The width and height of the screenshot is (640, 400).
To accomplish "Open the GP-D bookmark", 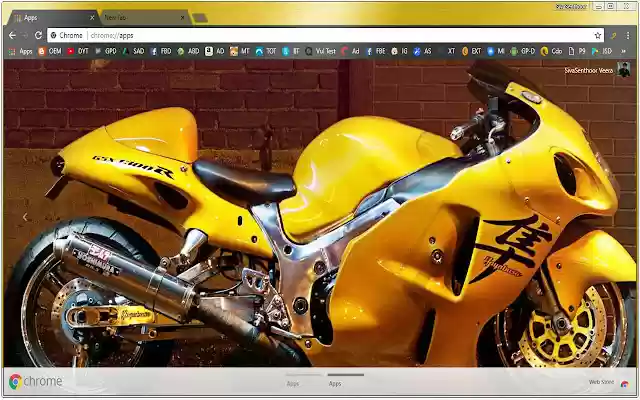I will click(x=523, y=51).
